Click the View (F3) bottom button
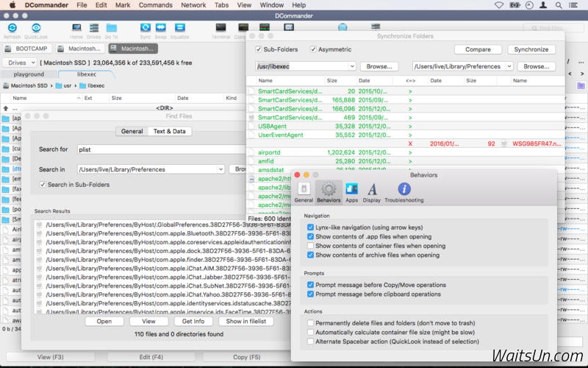The image size is (588, 368). pyautogui.click(x=50, y=357)
